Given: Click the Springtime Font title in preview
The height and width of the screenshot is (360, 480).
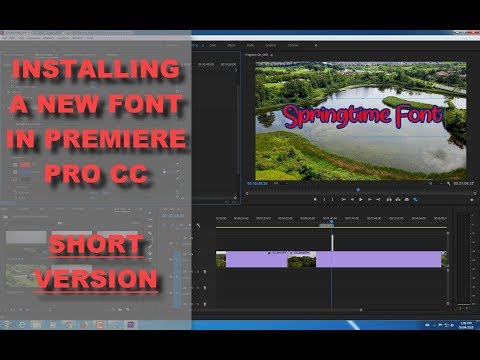Looking at the screenshot, I should click(x=363, y=116).
